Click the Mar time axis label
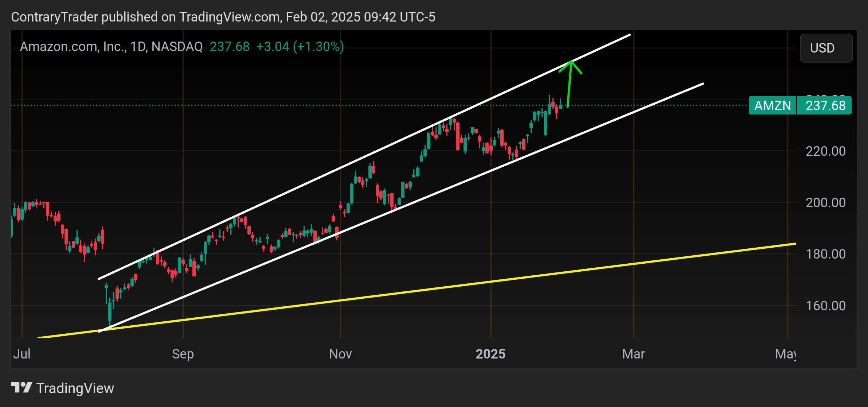This screenshot has height=407, width=868. [x=633, y=354]
